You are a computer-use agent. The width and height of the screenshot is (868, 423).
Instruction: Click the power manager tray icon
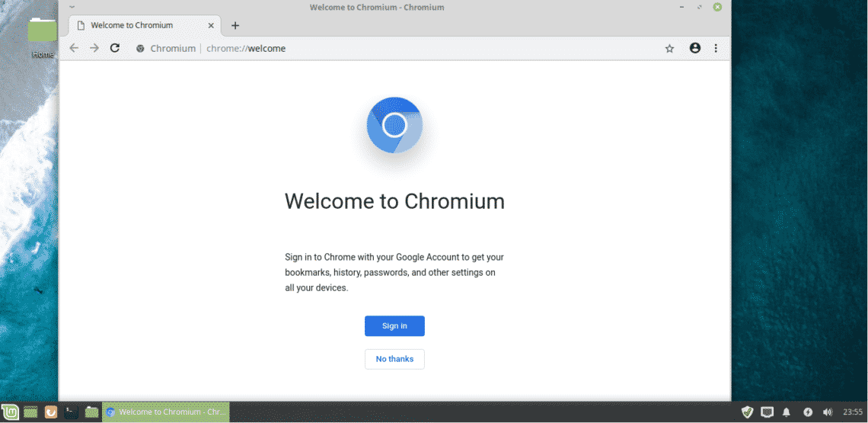[x=808, y=412]
